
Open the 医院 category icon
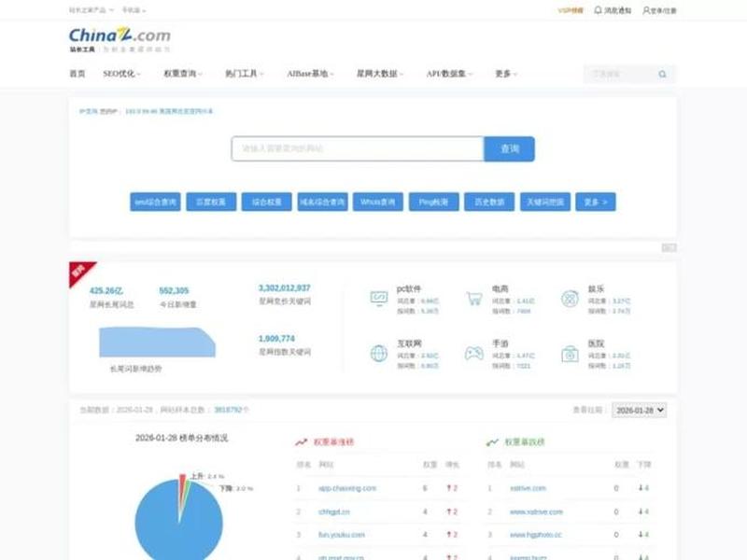pyautogui.click(x=570, y=354)
